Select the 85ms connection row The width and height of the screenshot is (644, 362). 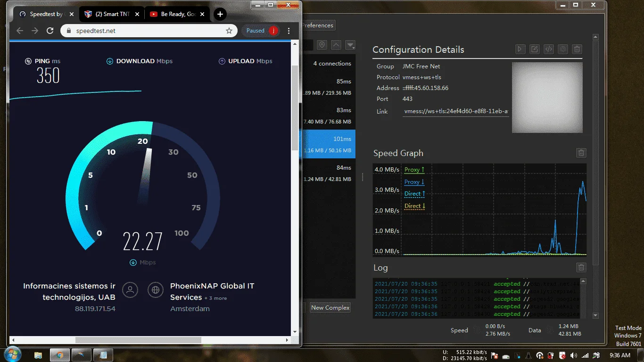(x=329, y=87)
